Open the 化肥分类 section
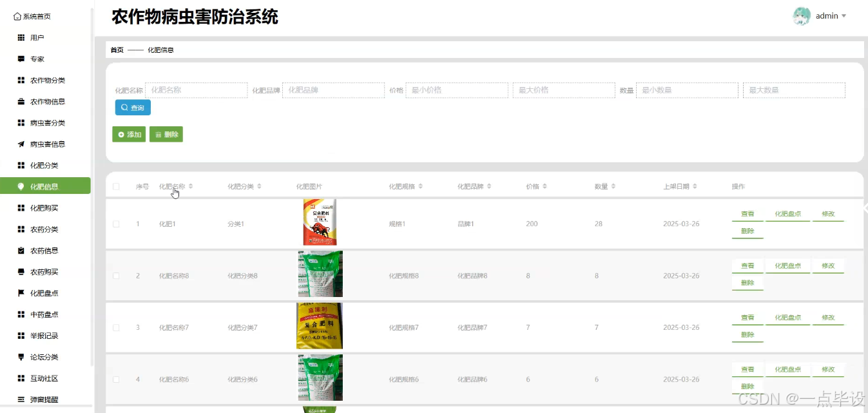 [39, 165]
